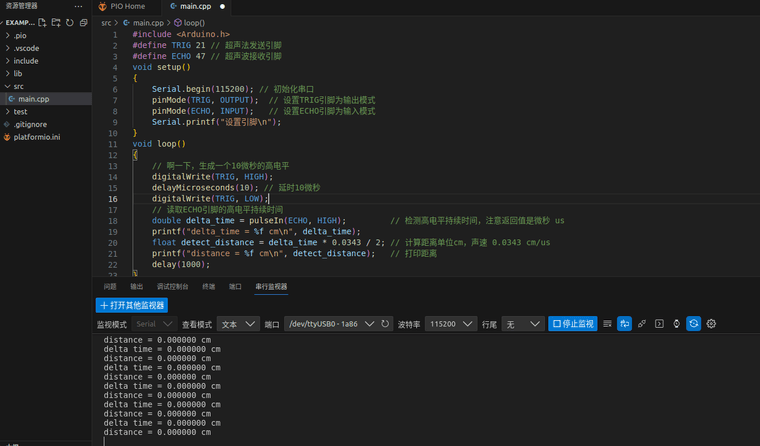Click 打开其他监视器 button
The height and width of the screenshot is (446, 760).
[x=132, y=305]
